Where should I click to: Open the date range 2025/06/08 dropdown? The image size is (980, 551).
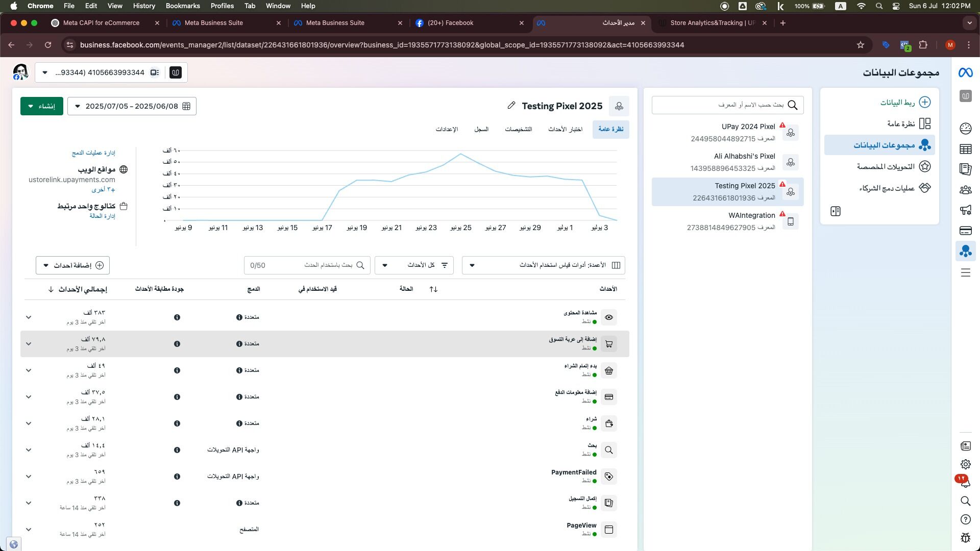(x=132, y=106)
